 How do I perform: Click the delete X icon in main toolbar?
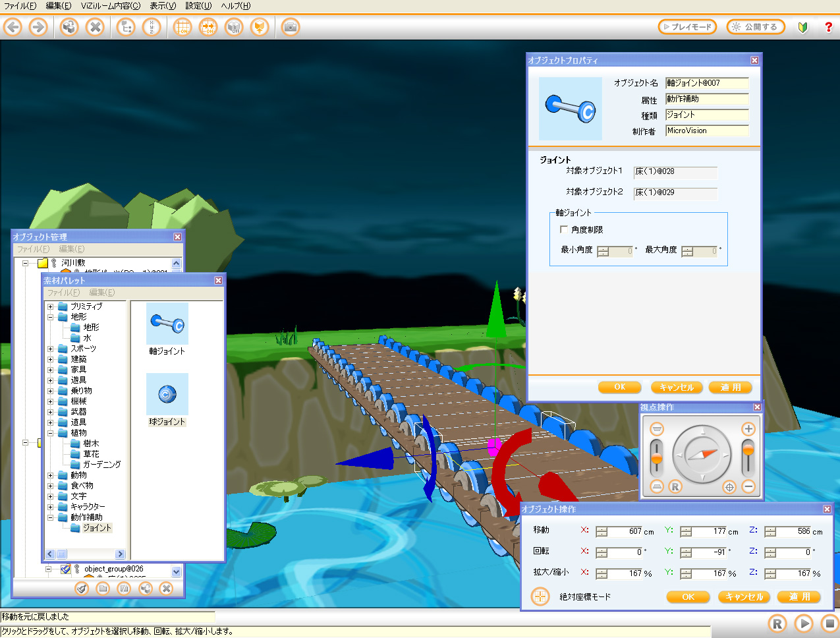[x=96, y=27]
